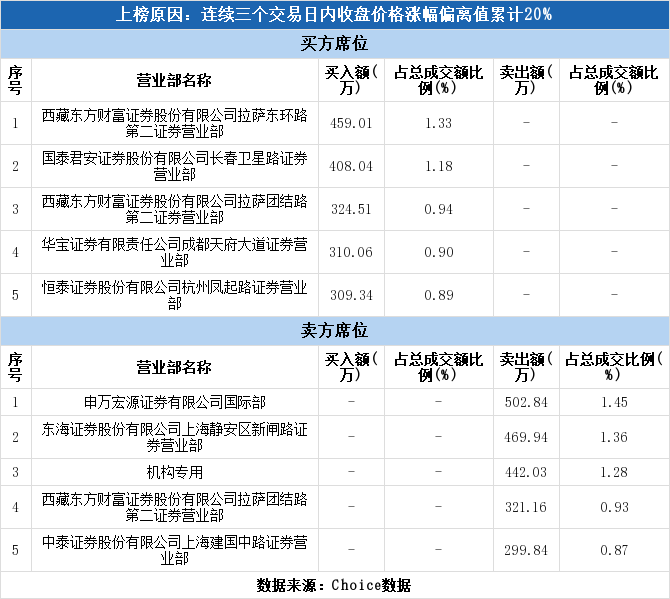Select sell amount 442.03
The image size is (670, 599).
[x=526, y=473]
